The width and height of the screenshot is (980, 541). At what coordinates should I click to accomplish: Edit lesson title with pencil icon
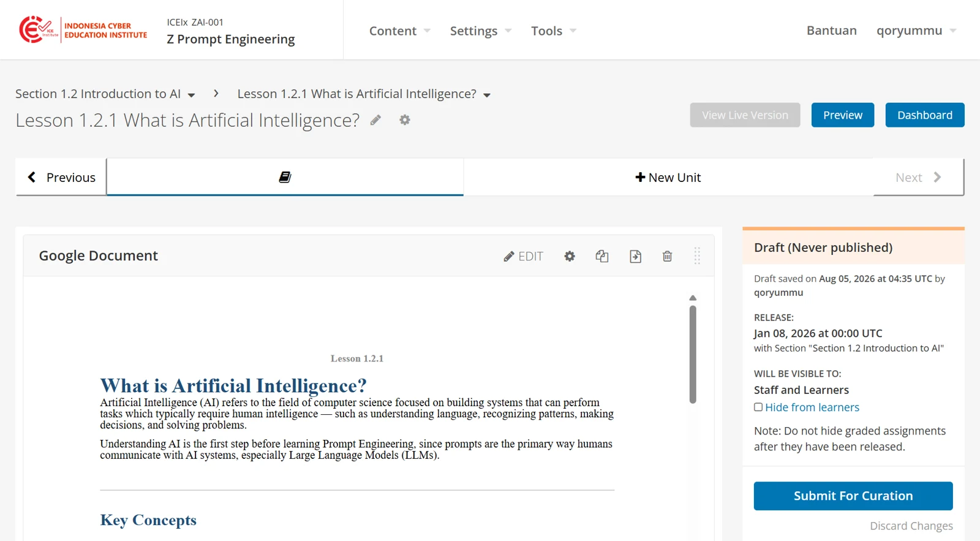click(375, 120)
